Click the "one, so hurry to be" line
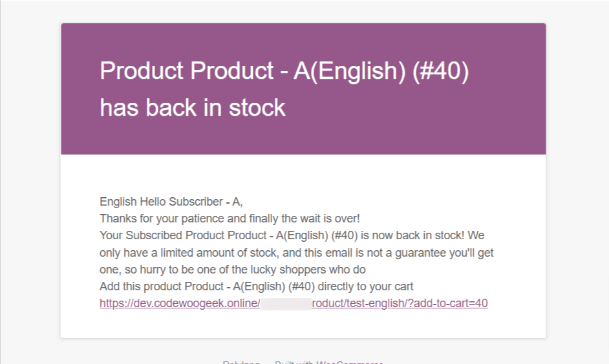The width and height of the screenshot is (609, 364). (x=233, y=270)
